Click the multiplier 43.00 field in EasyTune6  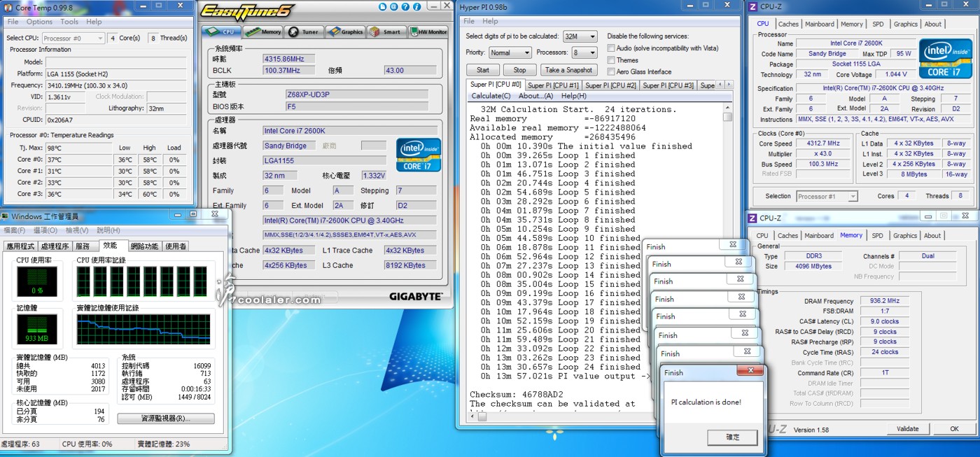411,71
